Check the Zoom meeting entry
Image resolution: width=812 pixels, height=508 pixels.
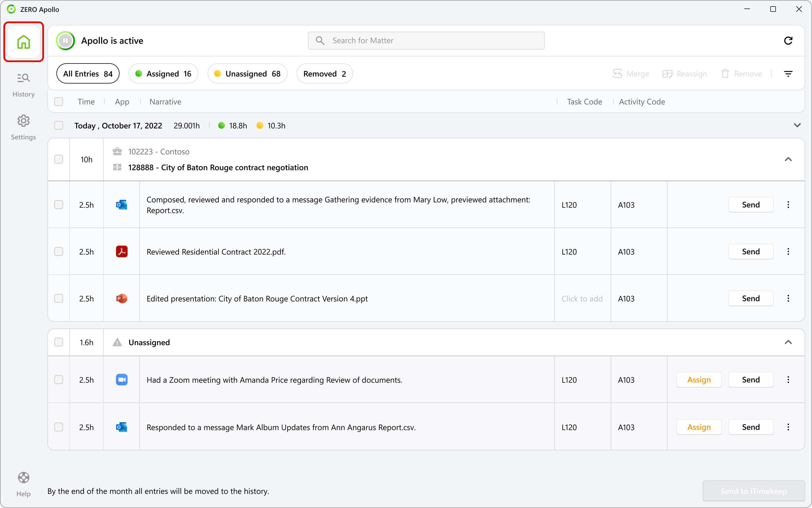[x=59, y=380]
